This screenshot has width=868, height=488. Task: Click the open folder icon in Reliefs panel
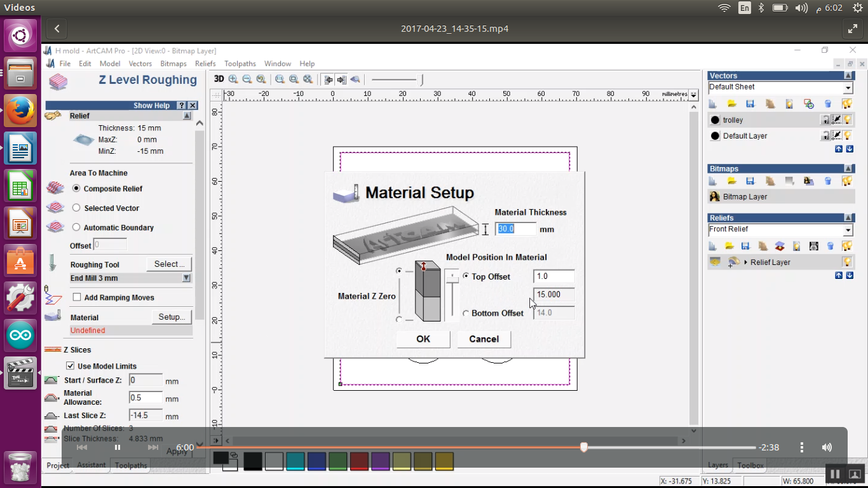pos(729,246)
